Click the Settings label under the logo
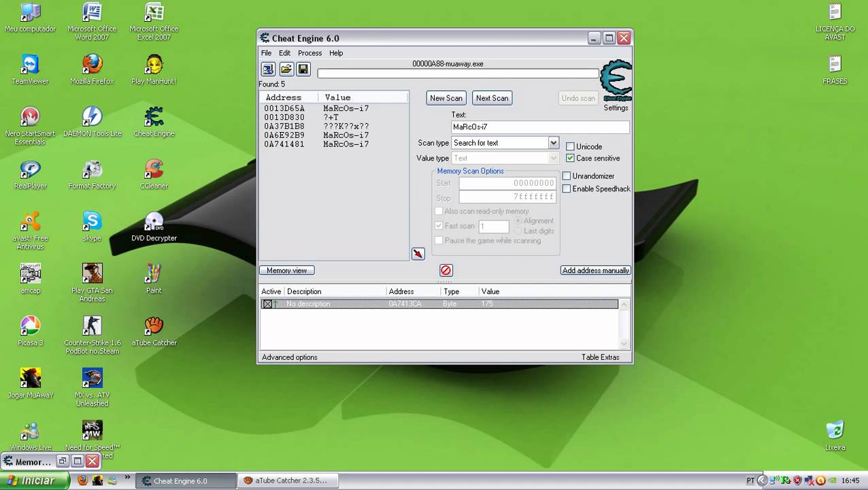 coord(616,108)
